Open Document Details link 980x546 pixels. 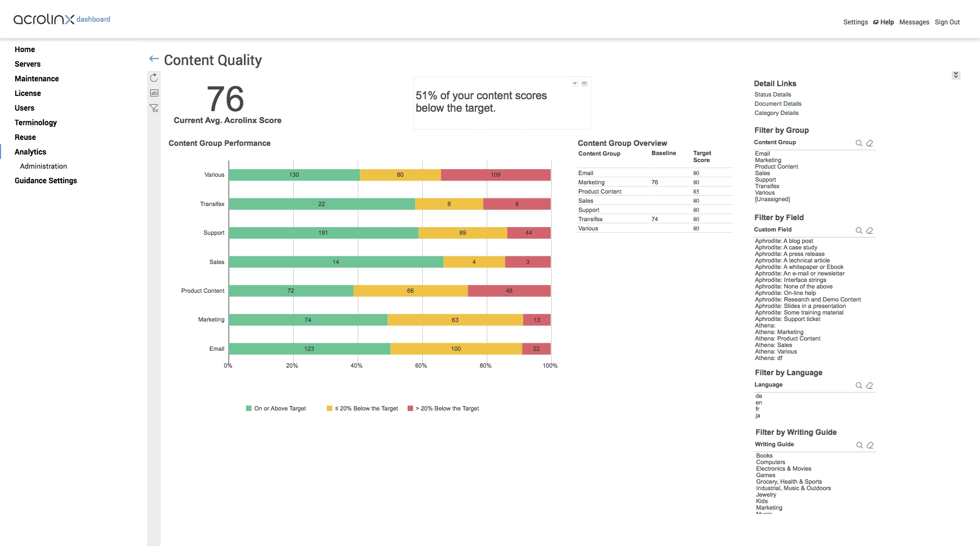point(778,104)
